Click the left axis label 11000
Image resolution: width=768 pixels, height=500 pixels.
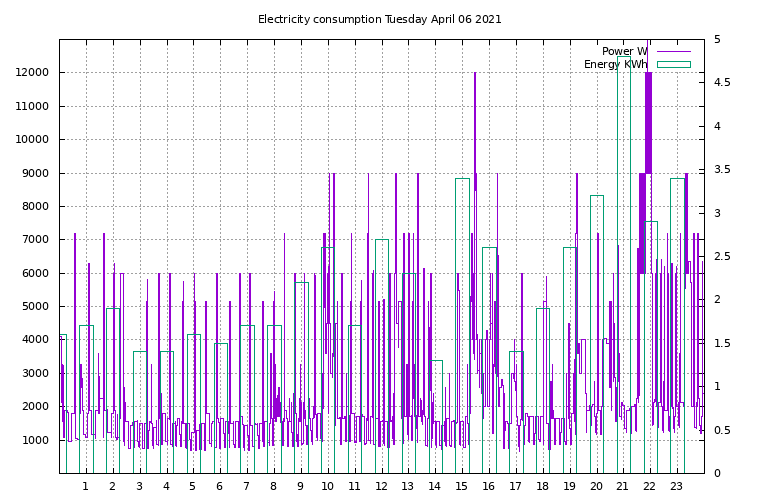coord(32,106)
